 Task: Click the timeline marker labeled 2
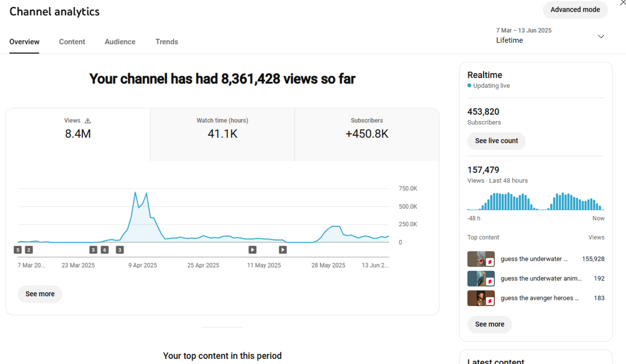(x=29, y=250)
